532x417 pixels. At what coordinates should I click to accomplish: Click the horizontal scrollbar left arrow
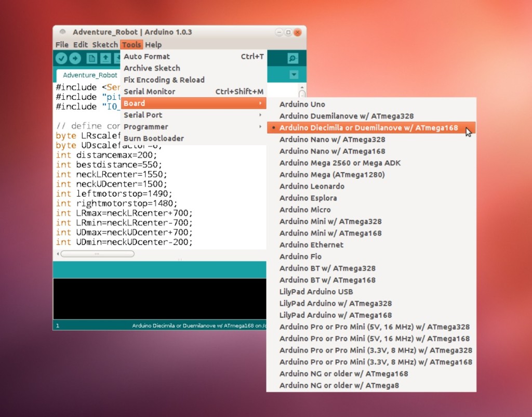58,254
